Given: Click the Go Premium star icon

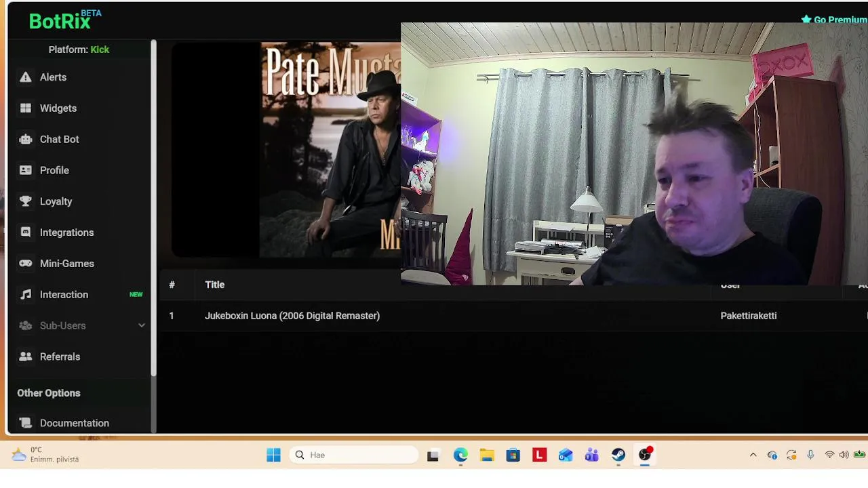Looking at the screenshot, I should (806, 20).
